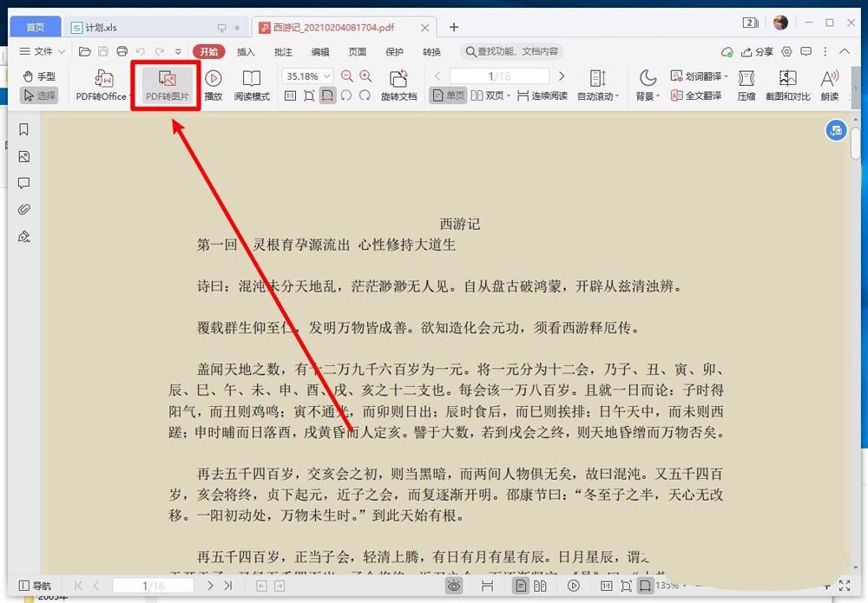Toggle the 导航 navigation pane button
The height and width of the screenshot is (603, 868).
pyautogui.click(x=35, y=586)
